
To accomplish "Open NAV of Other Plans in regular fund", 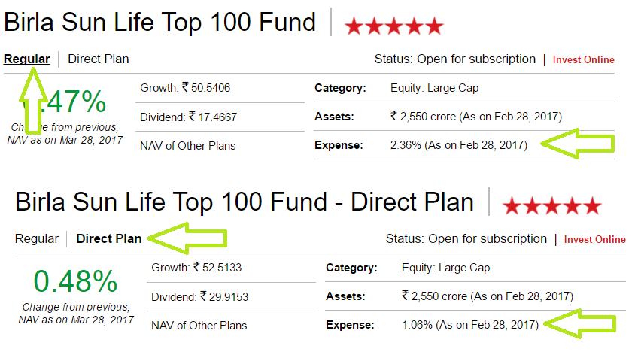I will click(187, 146).
